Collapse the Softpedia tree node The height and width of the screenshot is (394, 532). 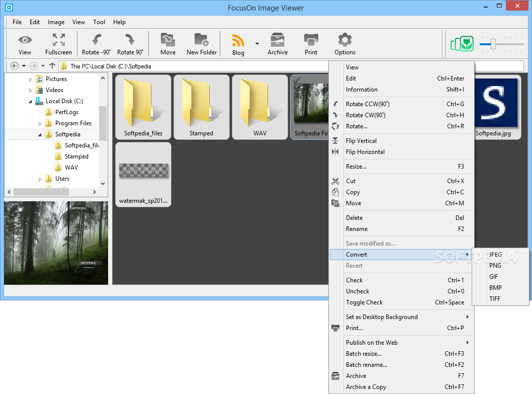40,135
